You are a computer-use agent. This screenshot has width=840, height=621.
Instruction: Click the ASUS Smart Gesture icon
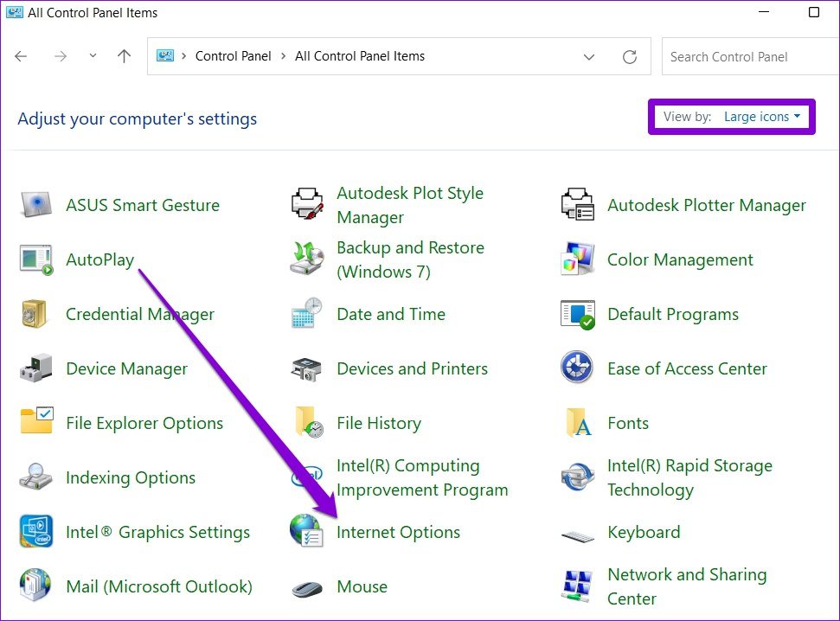click(36, 205)
